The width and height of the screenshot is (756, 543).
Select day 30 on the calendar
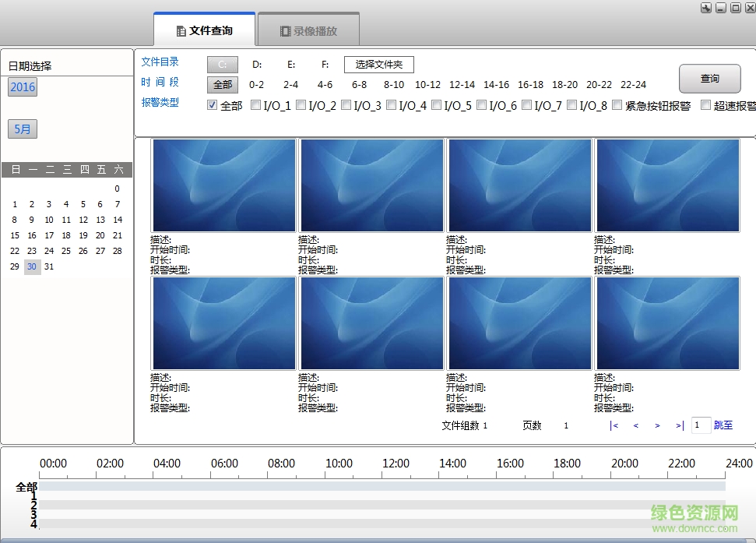coord(31,266)
